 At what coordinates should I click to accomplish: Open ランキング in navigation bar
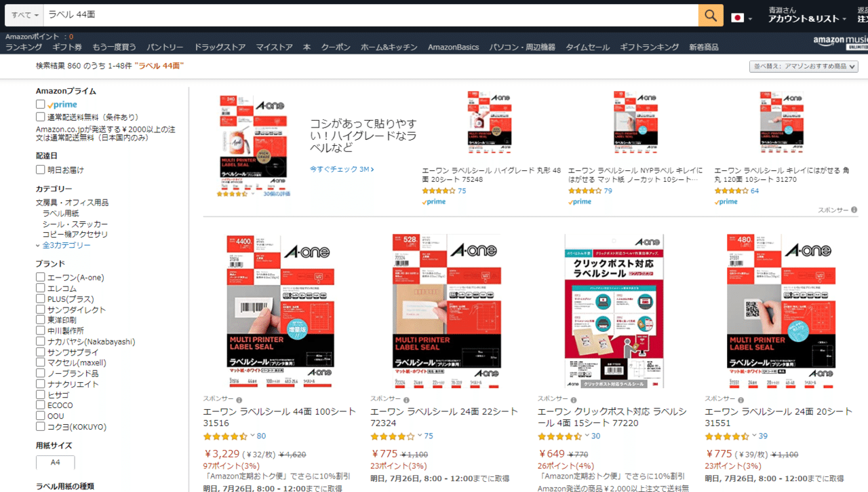tap(24, 47)
